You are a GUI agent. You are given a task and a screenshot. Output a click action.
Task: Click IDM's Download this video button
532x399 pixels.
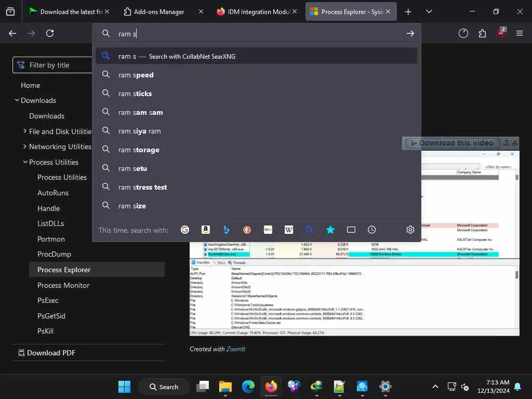pyautogui.click(x=453, y=143)
